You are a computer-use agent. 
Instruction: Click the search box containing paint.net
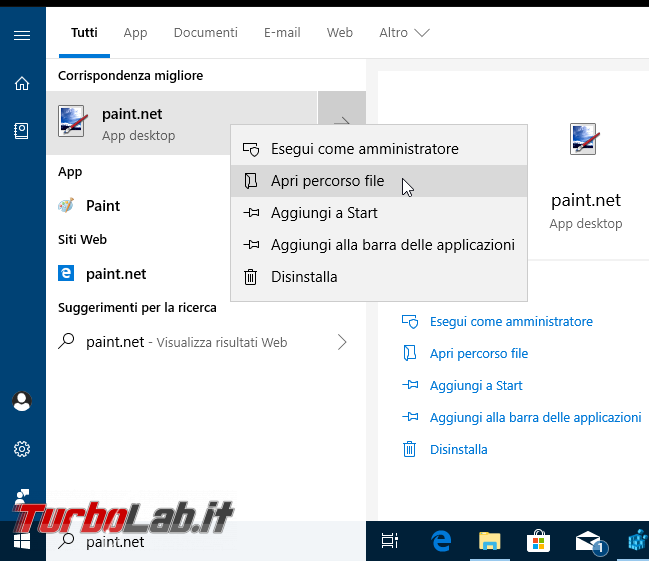coord(206,542)
